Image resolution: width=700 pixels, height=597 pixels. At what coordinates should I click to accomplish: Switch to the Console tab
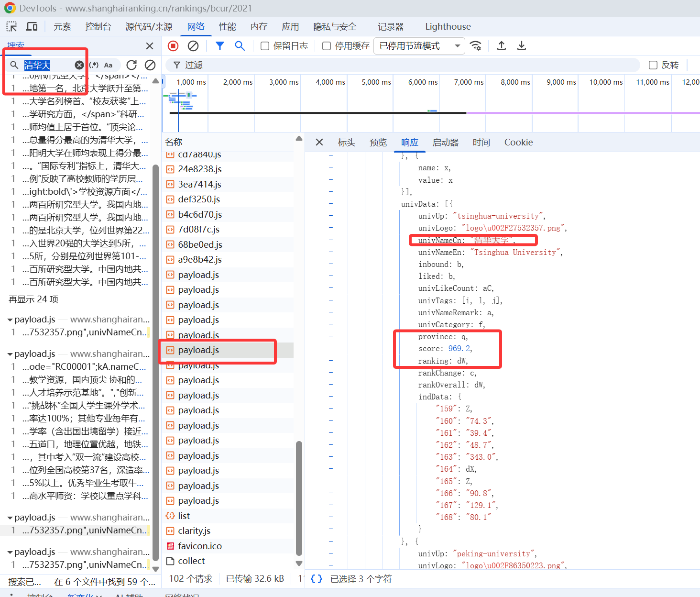click(x=98, y=26)
